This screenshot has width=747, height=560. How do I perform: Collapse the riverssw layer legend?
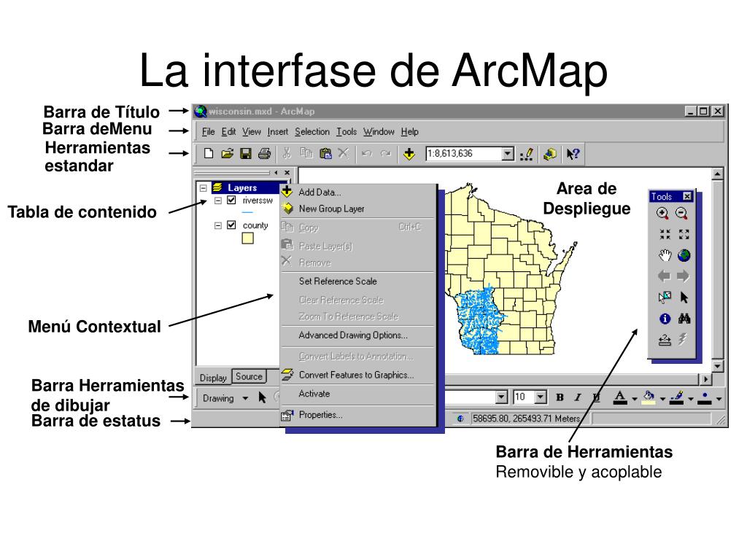click(217, 201)
